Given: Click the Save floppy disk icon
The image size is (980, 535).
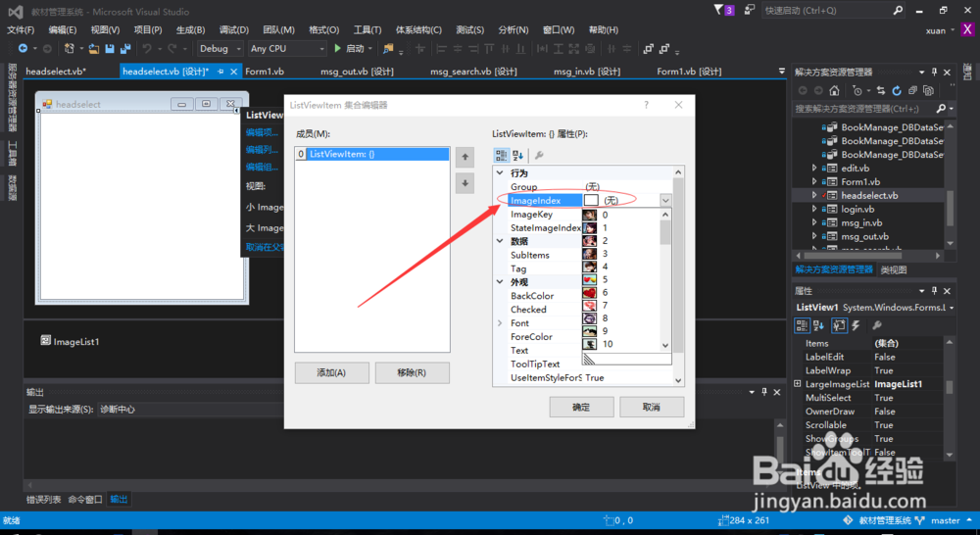Looking at the screenshot, I should (x=110, y=49).
